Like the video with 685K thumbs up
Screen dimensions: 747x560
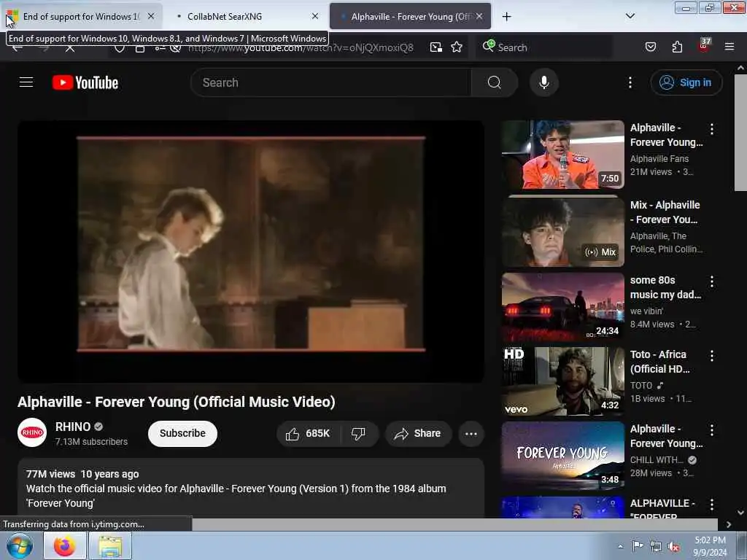click(309, 433)
